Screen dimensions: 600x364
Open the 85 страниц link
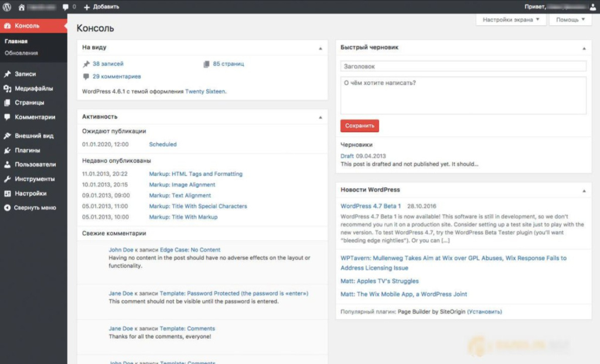point(229,64)
